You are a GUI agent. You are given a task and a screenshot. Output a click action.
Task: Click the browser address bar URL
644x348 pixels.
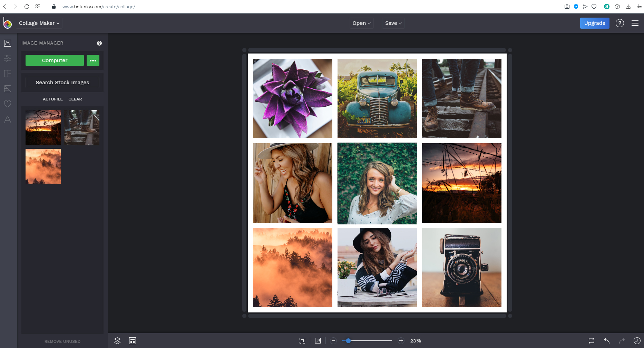(x=99, y=7)
